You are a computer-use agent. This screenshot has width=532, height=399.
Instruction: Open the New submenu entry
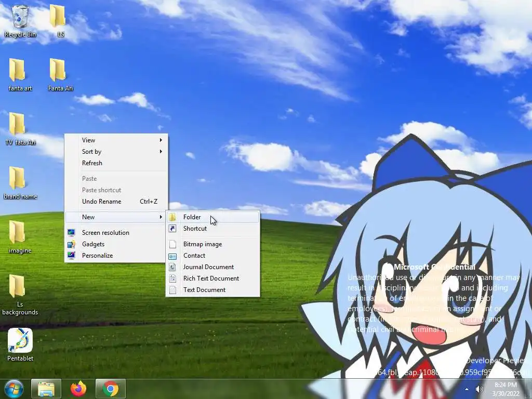pyautogui.click(x=116, y=217)
